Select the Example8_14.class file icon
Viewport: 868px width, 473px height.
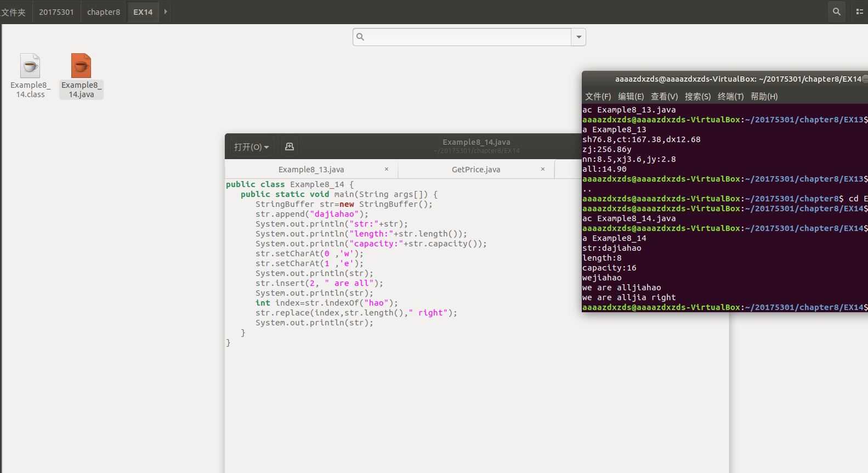click(x=30, y=66)
